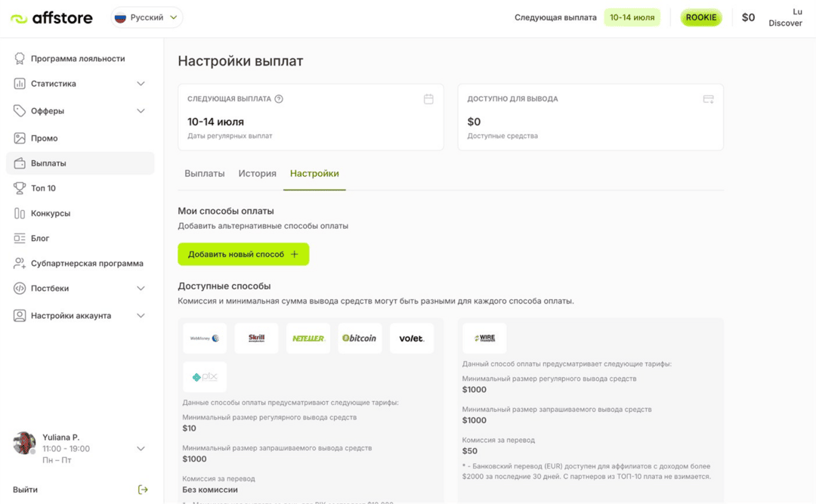816x504 pixels.
Task: Click the ROOKIE status badge
Action: click(700, 17)
